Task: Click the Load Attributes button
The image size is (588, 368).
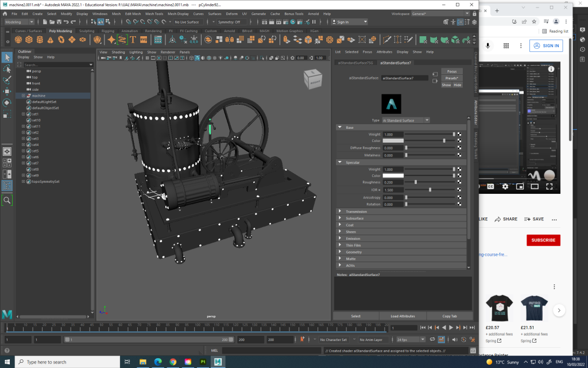Action: coord(403,316)
